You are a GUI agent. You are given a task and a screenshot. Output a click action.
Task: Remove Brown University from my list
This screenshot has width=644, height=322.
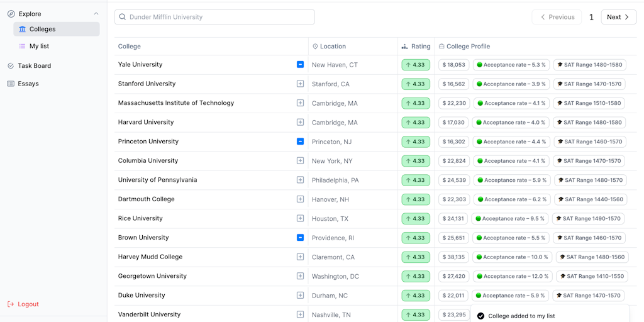(300, 237)
